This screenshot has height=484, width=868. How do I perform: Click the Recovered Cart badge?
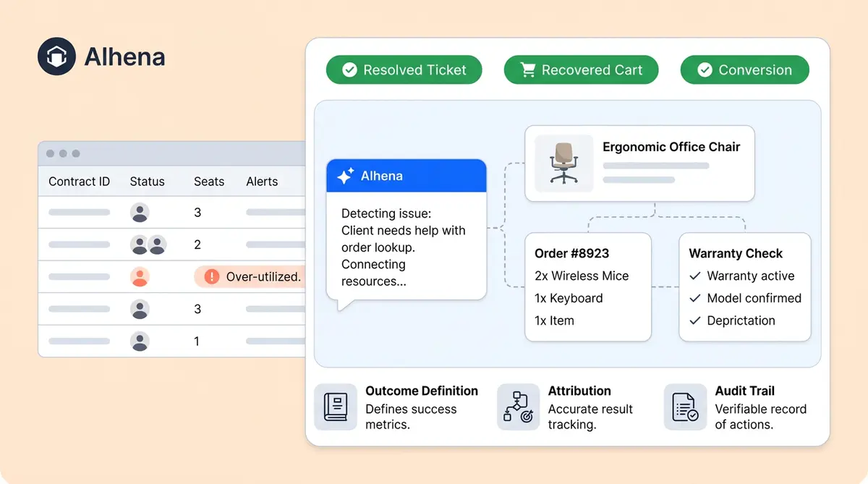tap(581, 70)
